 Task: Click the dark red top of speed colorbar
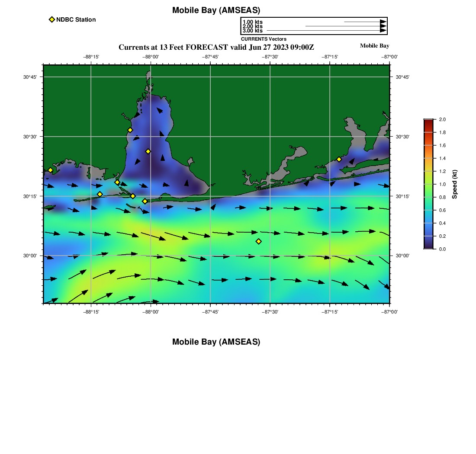pos(428,122)
